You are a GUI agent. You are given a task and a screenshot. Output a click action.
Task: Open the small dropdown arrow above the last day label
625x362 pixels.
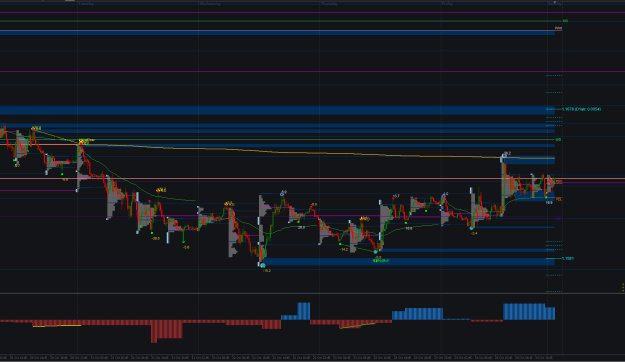pos(554,2)
